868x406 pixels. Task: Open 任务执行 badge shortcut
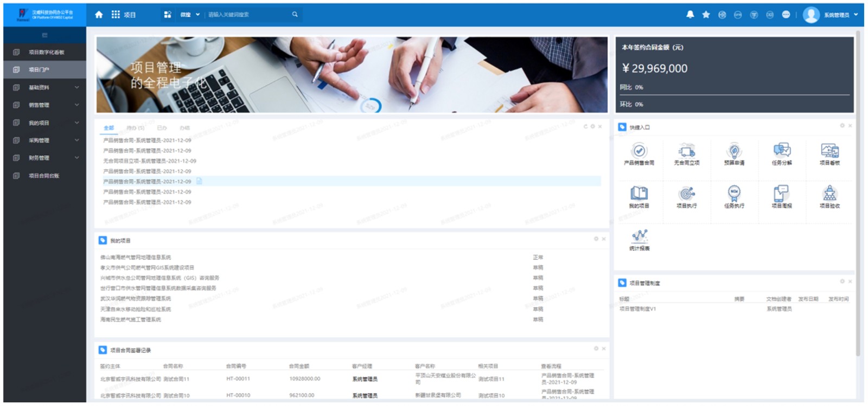[734, 197]
